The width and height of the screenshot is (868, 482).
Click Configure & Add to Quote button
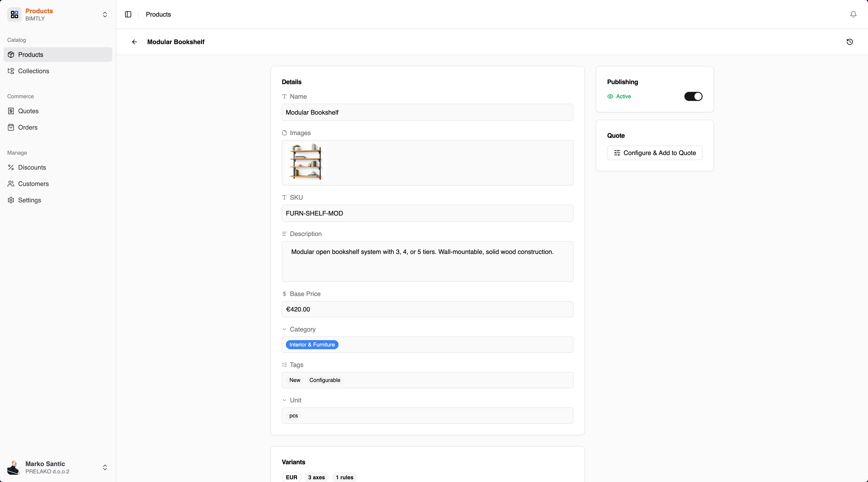(654, 153)
